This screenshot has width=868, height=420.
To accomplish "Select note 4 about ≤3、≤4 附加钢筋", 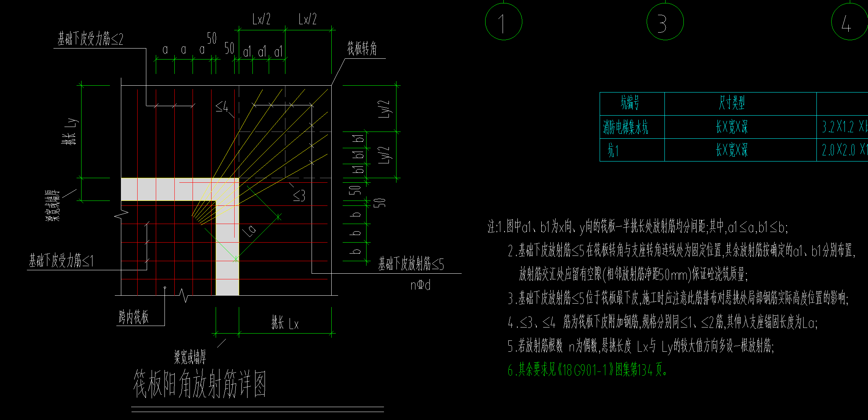I will click(663, 323).
